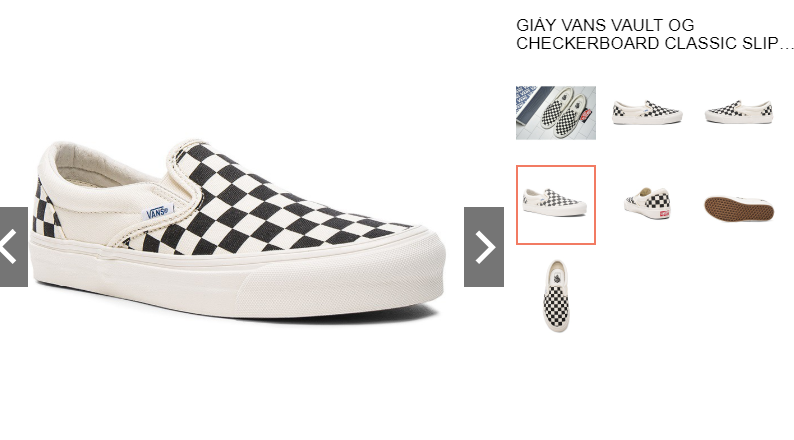This screenshot has height=440, width=794.
Task: Open the flat-lay photo thumbnail with shoebox
Action: 555,112
